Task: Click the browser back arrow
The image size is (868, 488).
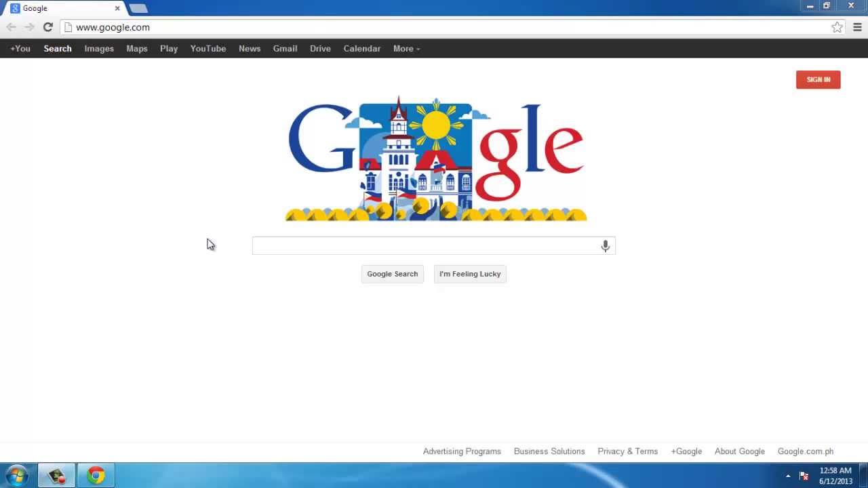Action: [x=11, y=27]
